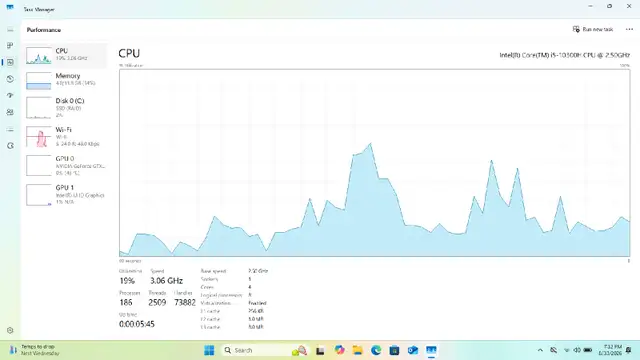
Task: Open Microsoft Edge from the taskbar
Action: pyautogui.click(x=376, y=350)
